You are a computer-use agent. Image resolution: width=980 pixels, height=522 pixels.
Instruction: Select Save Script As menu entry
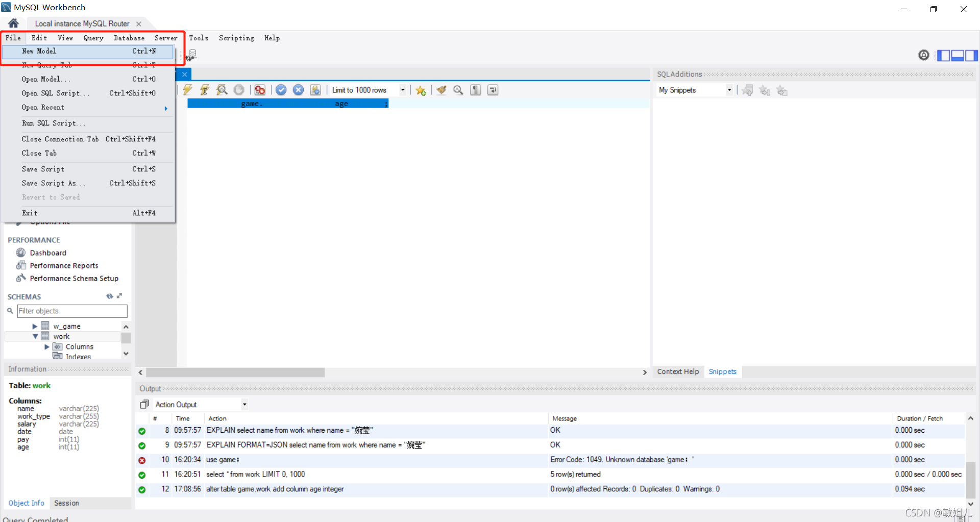(x=88, y=183)
